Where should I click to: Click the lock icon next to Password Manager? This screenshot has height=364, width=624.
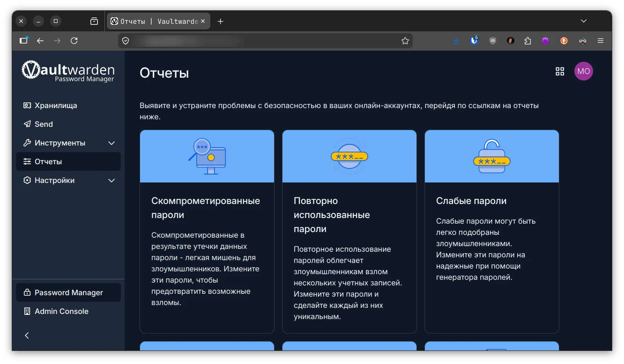coord(27,292)
